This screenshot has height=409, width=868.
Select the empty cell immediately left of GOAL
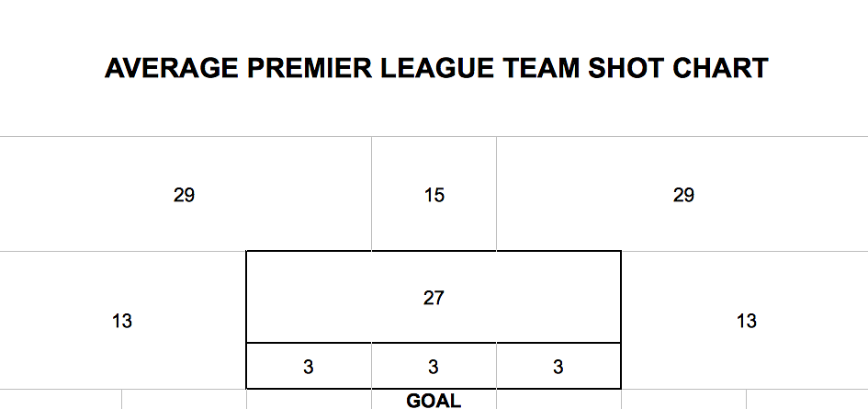tap(309, 400)
